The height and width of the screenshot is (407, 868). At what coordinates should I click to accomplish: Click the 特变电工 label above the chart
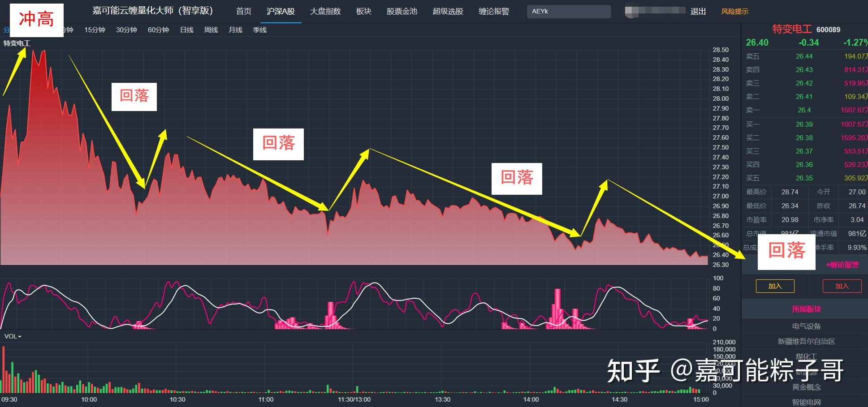[17, 43]
